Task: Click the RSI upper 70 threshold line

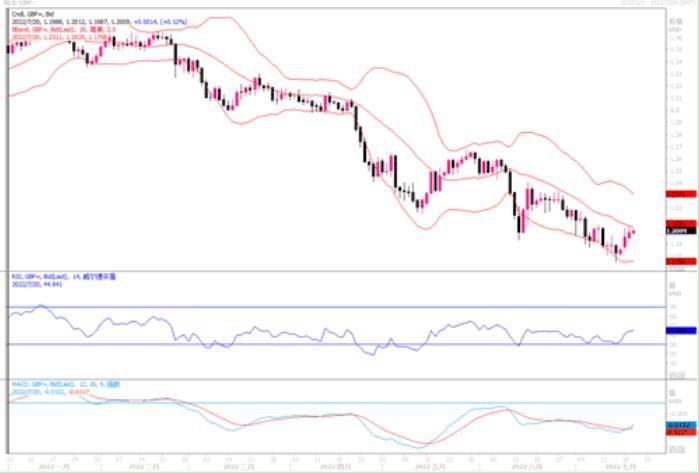Action: pyautogui.click(x=337, y=307)
